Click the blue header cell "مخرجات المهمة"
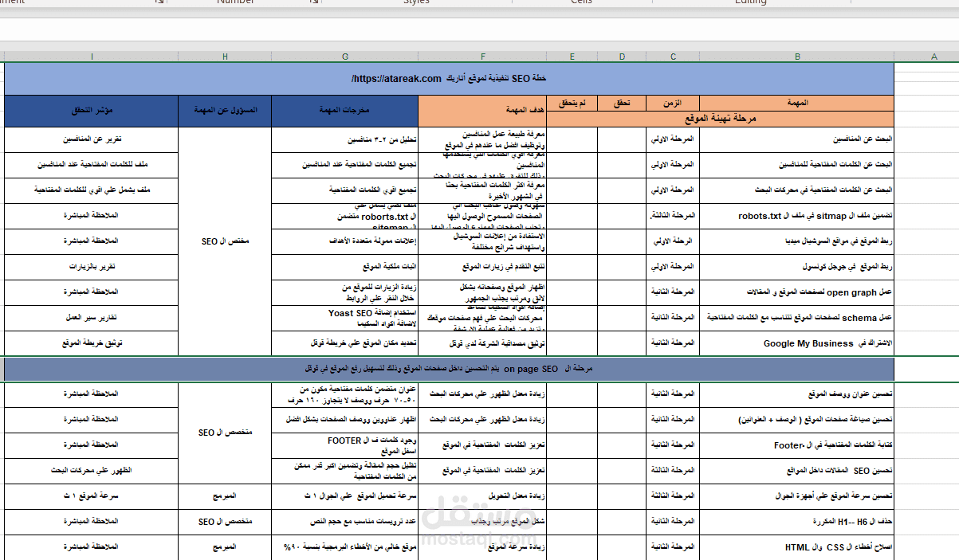This screenshot has width=959, height=560. [345, 111]
